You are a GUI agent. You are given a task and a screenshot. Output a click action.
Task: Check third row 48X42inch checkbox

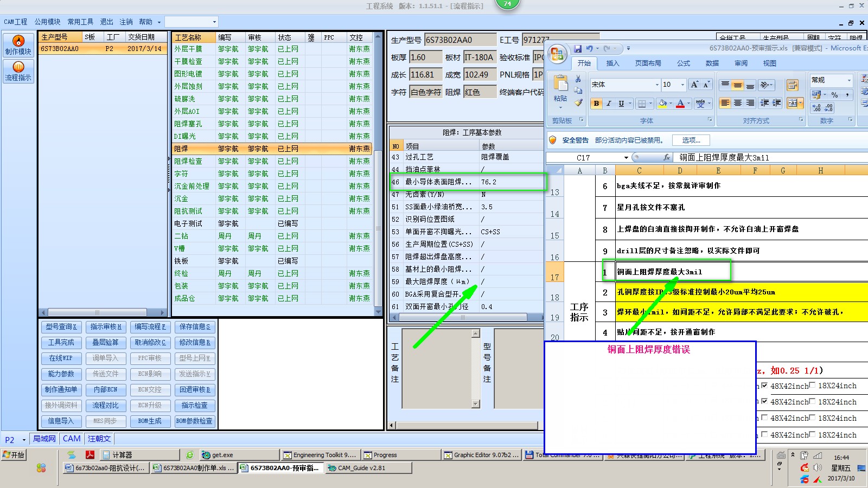tap(764, 418)
